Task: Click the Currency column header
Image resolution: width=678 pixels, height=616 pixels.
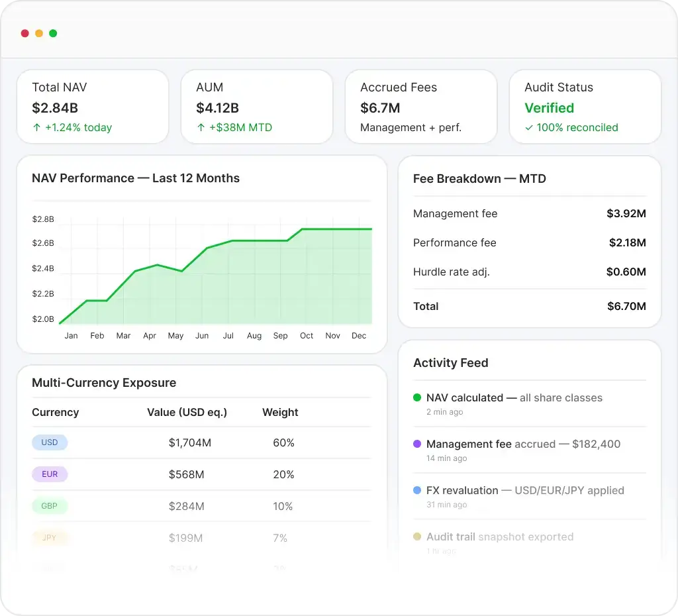Action: [x=55, y=412]
